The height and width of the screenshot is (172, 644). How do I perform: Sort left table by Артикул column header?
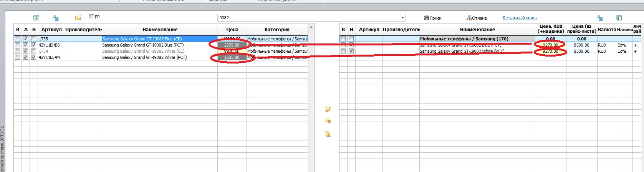(51, 30)
